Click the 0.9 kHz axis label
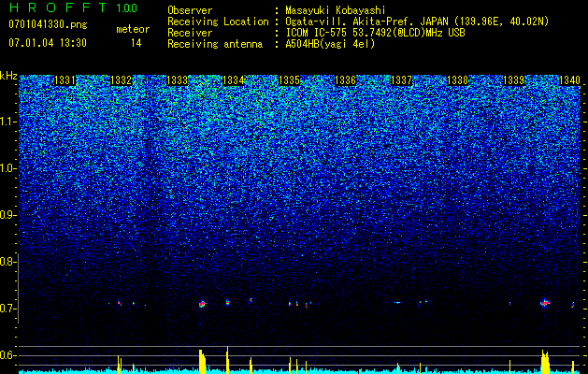Viewport: 588px width, 374px height. (7, 215)
